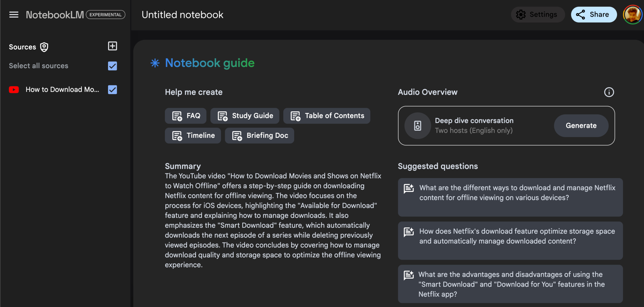Screen dimensions: 644x307
Task: Generate the deep dive conversation audio
Action: coord(581,126)
